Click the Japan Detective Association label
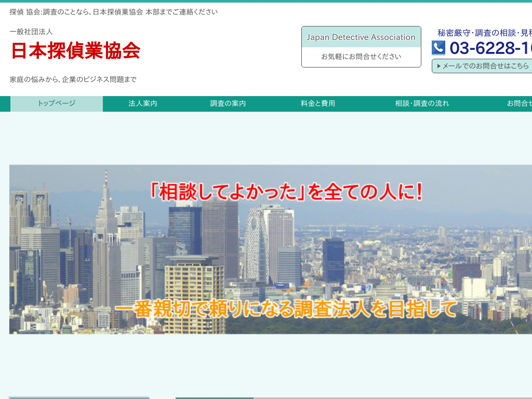 [361, 37]
